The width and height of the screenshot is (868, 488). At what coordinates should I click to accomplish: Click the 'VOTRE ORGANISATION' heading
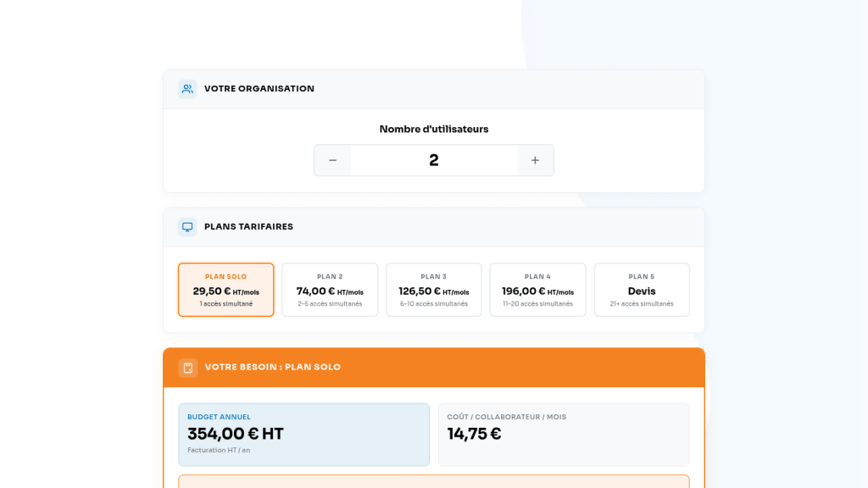(259, 88)
